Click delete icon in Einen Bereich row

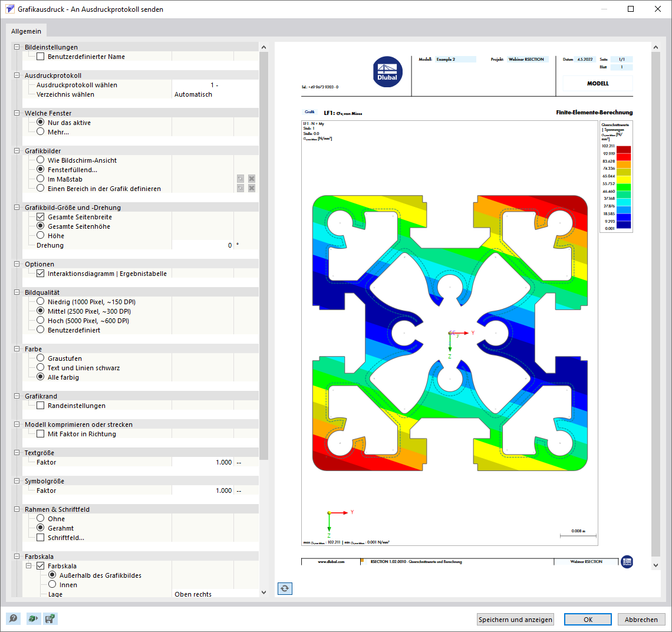(252, 188)
